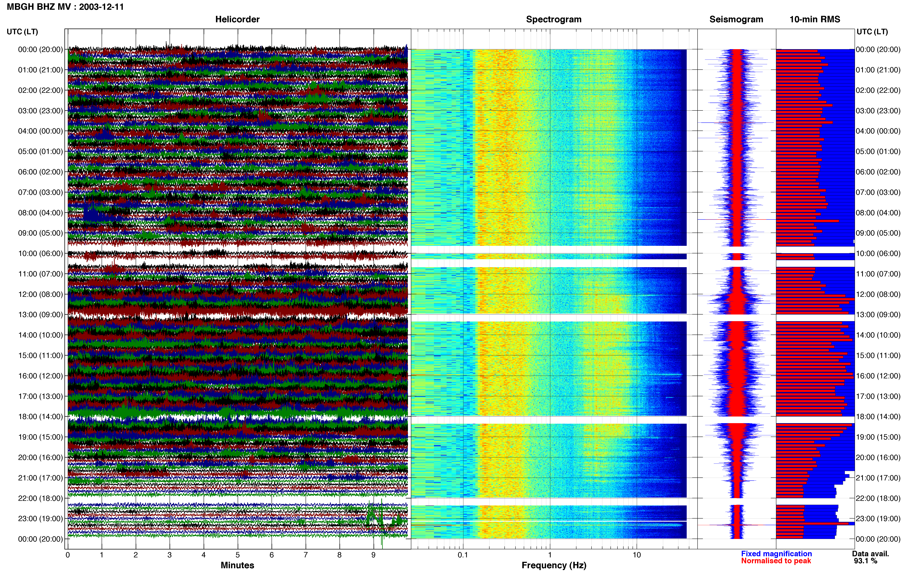The image size is (924, 578).
Task: Click the 'Normalised to peak' legend text
Action: tap(776, 561)
